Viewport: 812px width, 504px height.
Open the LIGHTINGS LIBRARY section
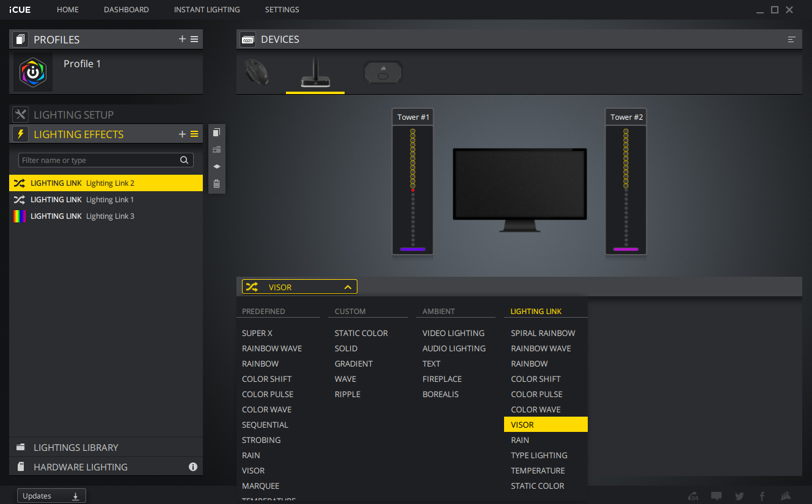106,447
